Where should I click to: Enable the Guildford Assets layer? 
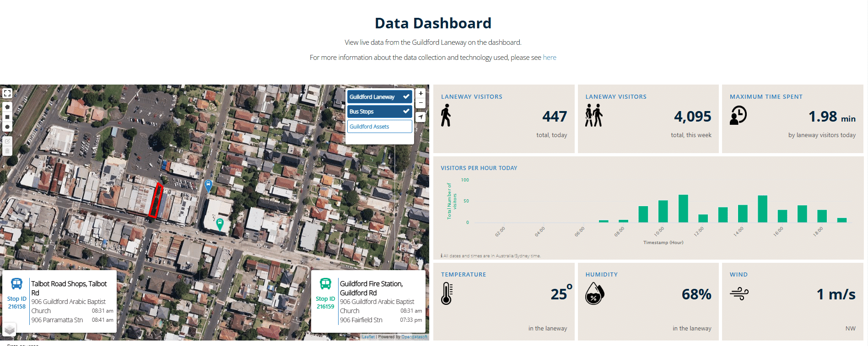tap(379, 127)
